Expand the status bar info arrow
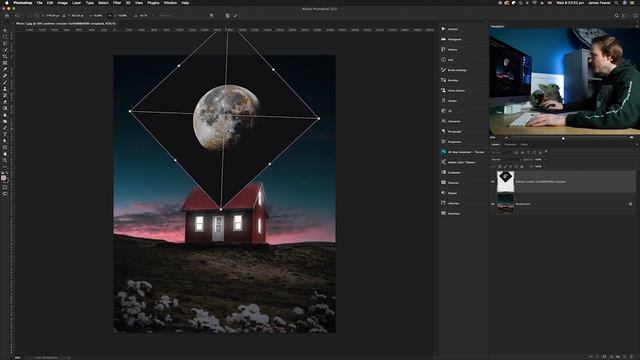The image size is (640, 360). 69,358
